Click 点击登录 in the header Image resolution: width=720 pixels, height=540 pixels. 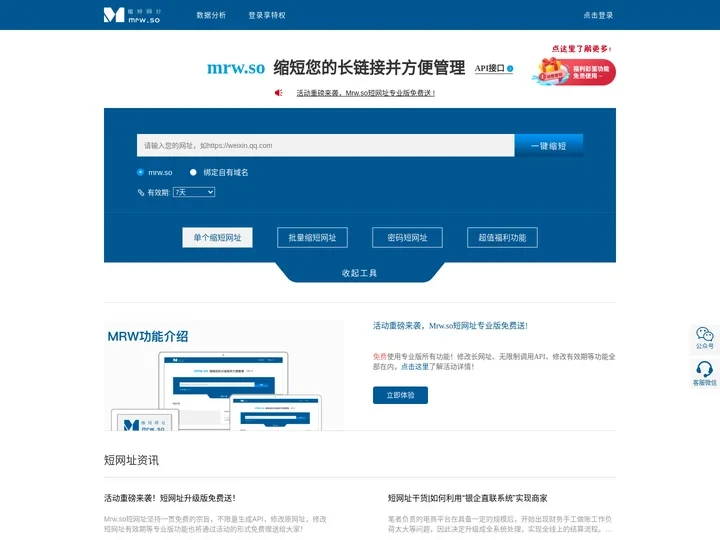tap(598, 15)
